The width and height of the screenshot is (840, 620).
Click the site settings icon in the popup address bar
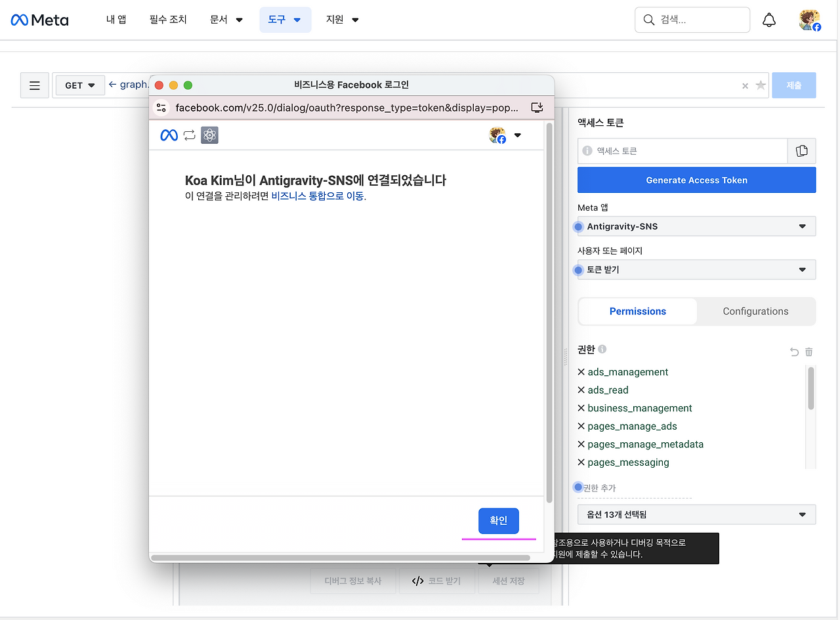pos(161,108)
